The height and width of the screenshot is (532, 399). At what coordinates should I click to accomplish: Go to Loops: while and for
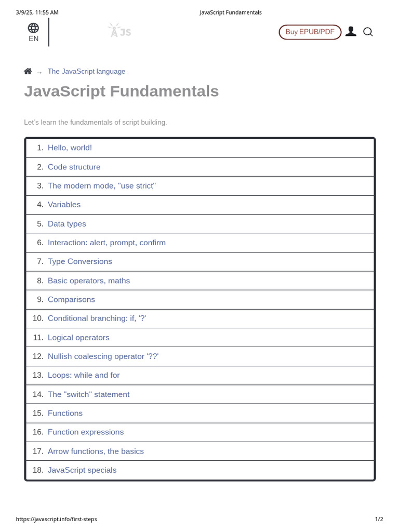[84, 375]
